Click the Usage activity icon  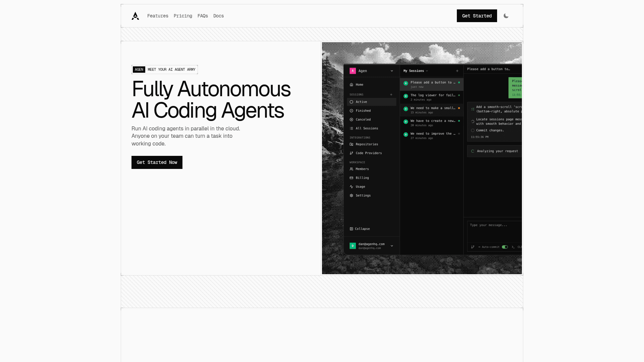(351, 187)
